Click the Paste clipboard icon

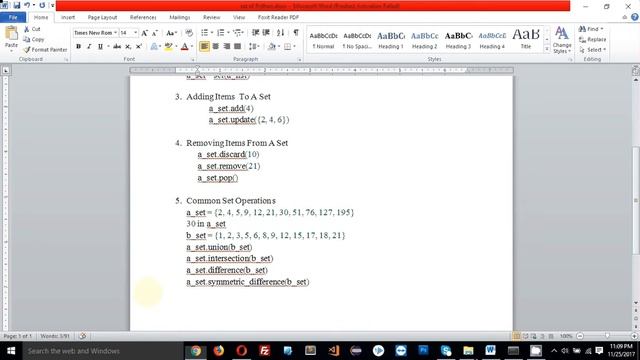tap(11, 33)
